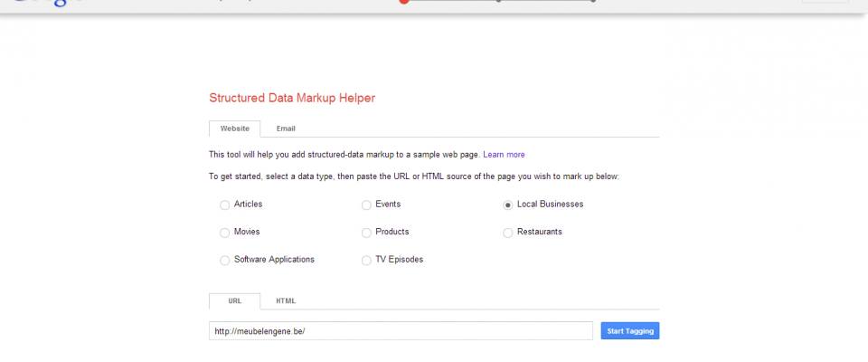Choose Software Applications data type
The height and width of the screenshot is (362, 868).
225,261
